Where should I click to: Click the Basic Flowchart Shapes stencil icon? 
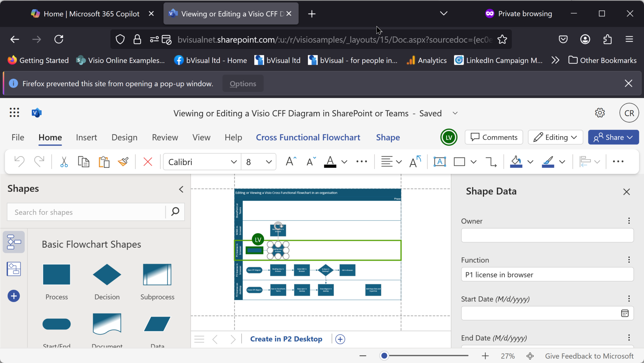coord(14,242)
